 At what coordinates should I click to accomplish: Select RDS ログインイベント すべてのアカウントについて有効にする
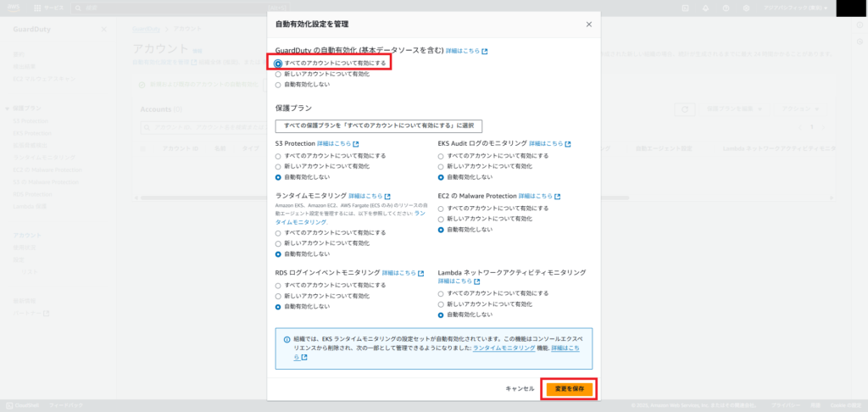point(278,285)
